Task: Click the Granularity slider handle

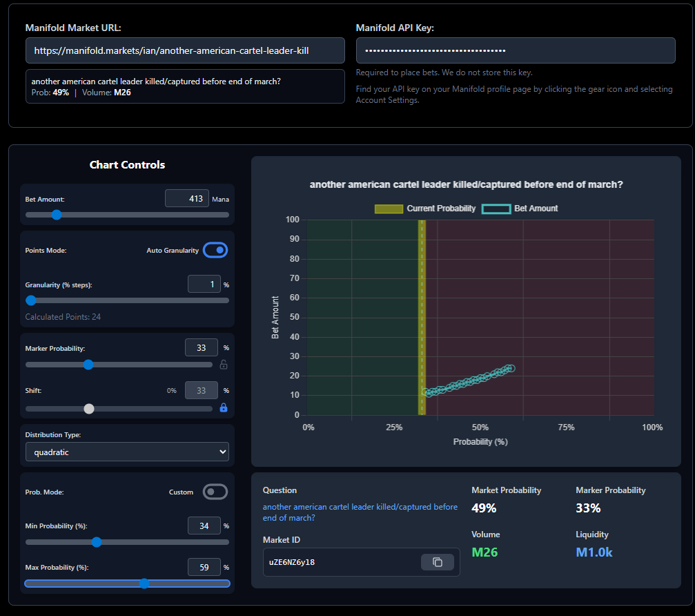Action: (x=31, y=300)
